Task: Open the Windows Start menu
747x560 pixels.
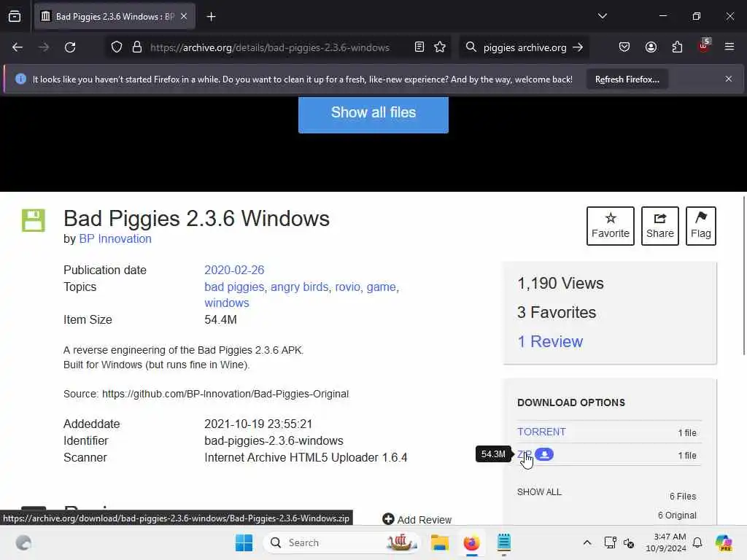Action: coord(244,542)
